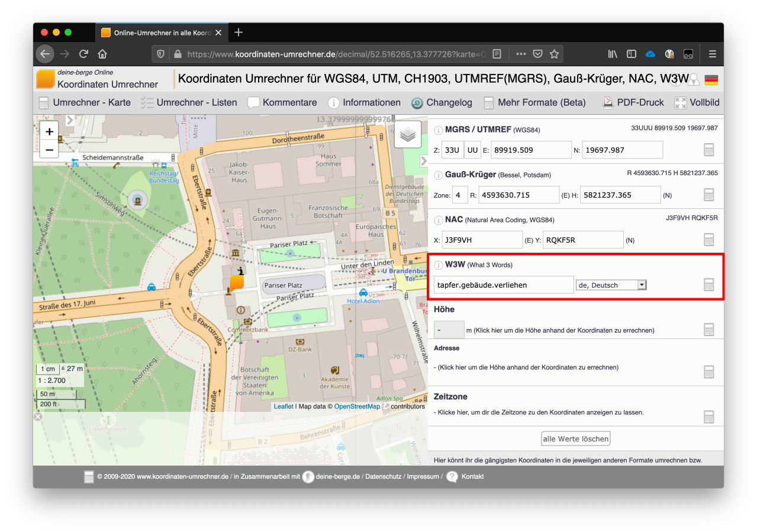Click the info icon next to Gauß-Krüger

(x=439, y=175)
